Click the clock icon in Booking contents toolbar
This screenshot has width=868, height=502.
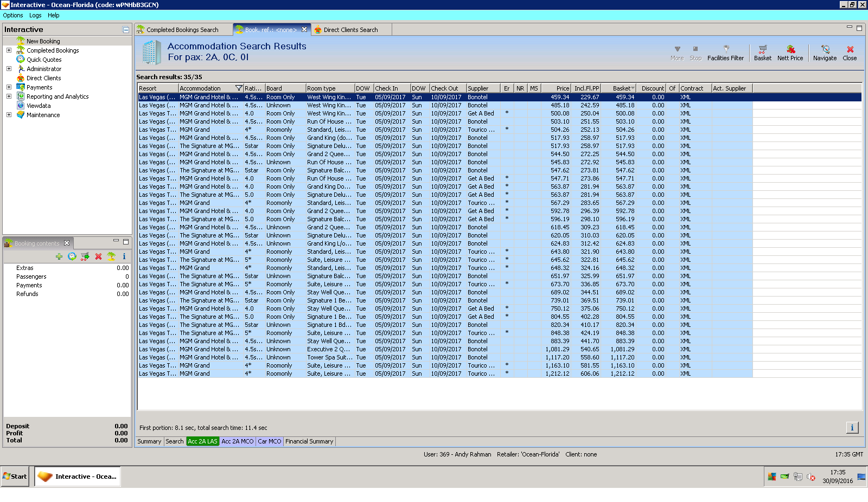click(72, 256)
